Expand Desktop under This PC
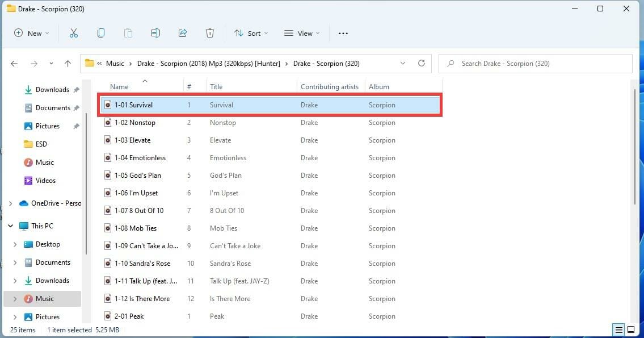Image resolution: width=644 pixels, height=338 pixels. [15, 244]
